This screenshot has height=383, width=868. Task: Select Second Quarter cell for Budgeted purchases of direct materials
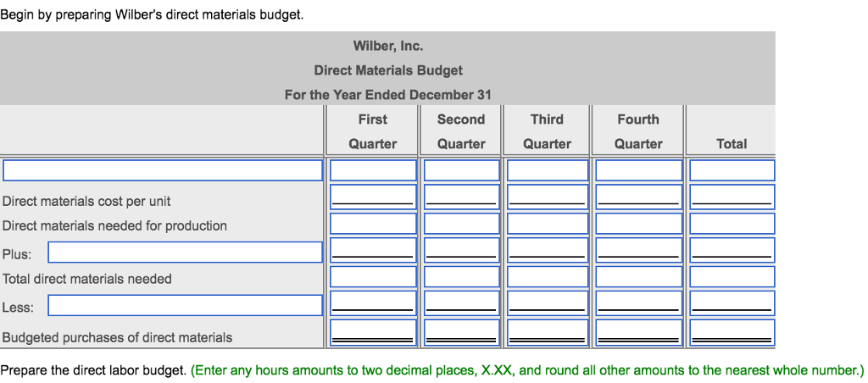point(462,333)
